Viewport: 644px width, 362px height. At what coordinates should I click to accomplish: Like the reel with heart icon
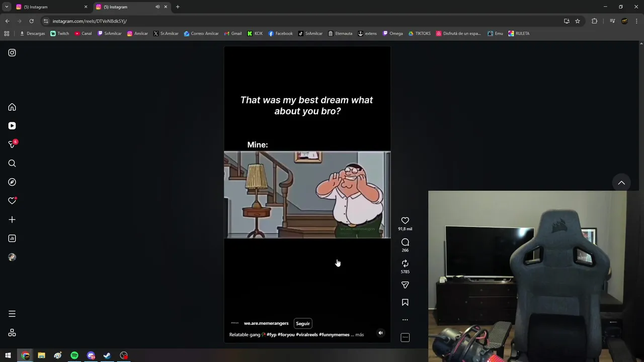point(405,221)
